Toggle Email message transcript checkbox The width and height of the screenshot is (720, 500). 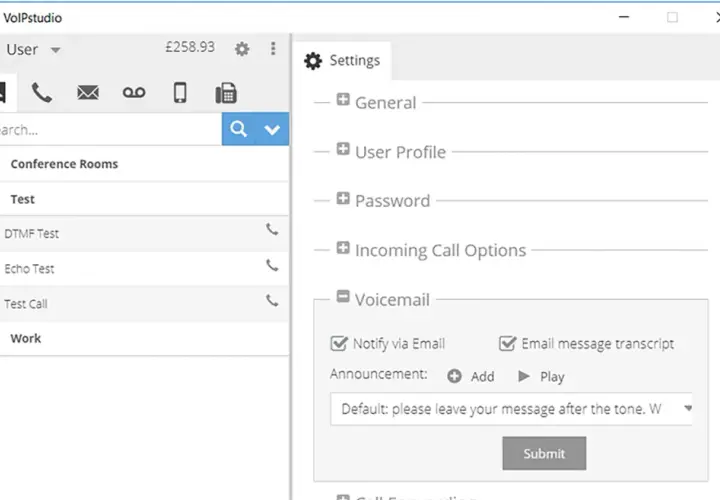(507, 343)
